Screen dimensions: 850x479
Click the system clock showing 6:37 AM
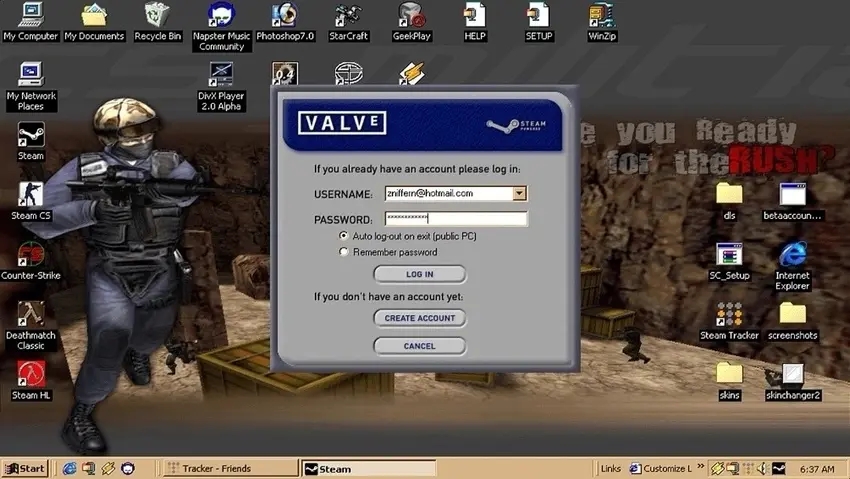[817, 469]
